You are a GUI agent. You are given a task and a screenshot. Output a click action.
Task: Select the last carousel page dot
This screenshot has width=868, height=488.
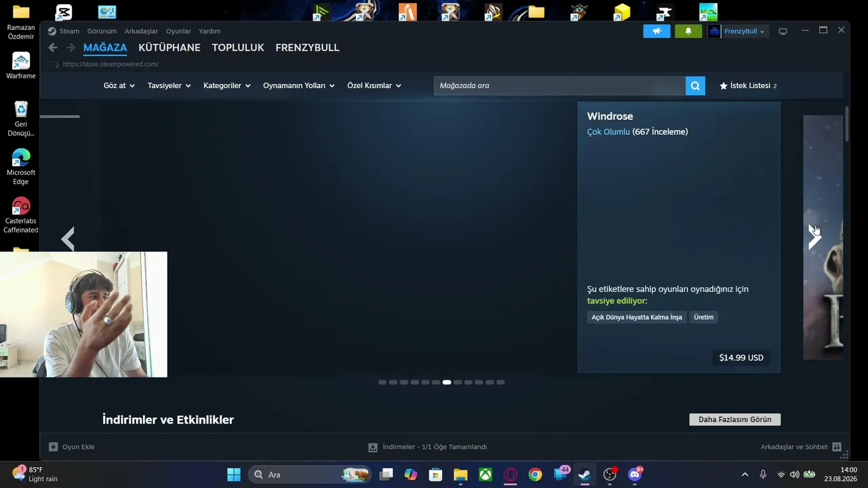(500, 382)
